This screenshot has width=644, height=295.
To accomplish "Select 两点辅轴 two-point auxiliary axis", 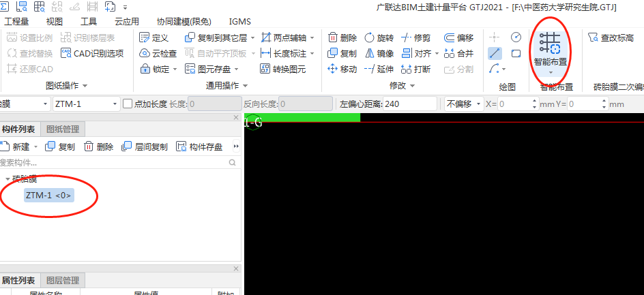I will (284, 37).
